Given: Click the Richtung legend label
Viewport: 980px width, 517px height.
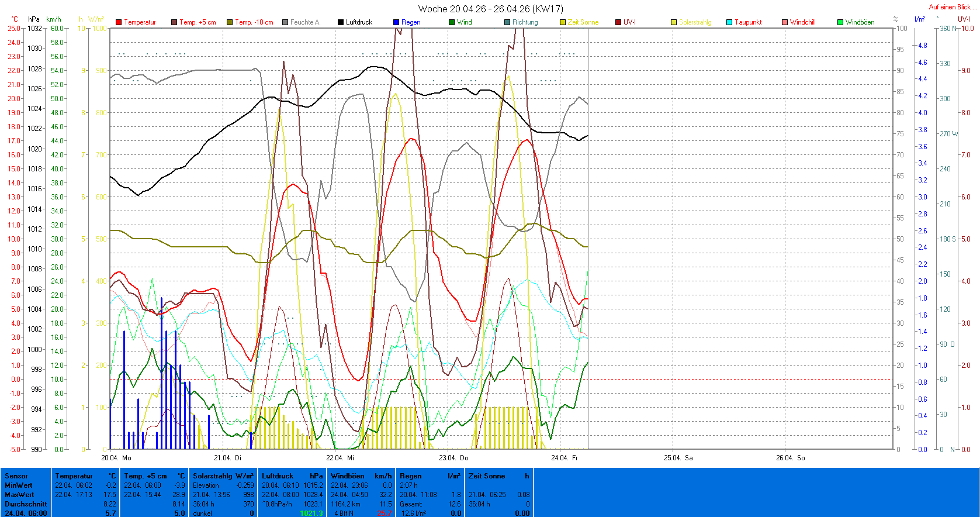Looking at the screenshot, I should point(525,22).
